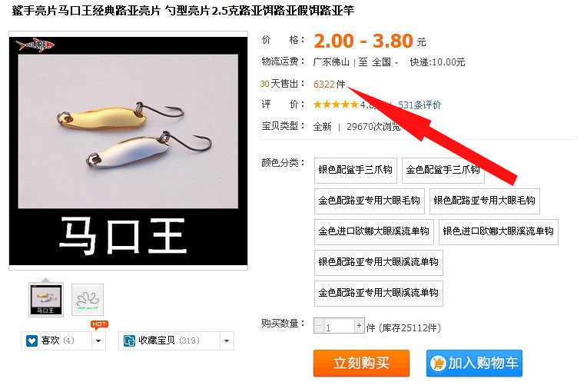Screen dimensions: 587x392
Task: Select 银色配鲨手三爪钩 option
Action: pos(355,171)
